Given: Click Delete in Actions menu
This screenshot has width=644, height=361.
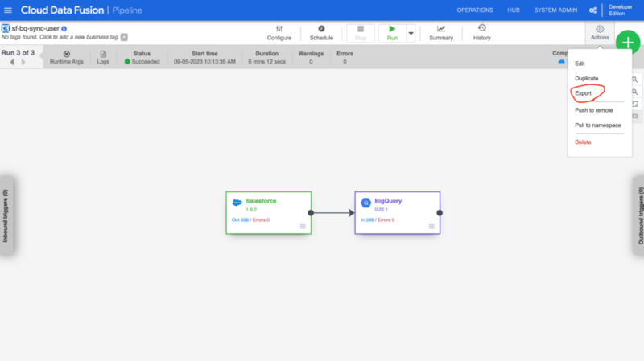Looking at the screenshot, I should [x=583, y=142].
